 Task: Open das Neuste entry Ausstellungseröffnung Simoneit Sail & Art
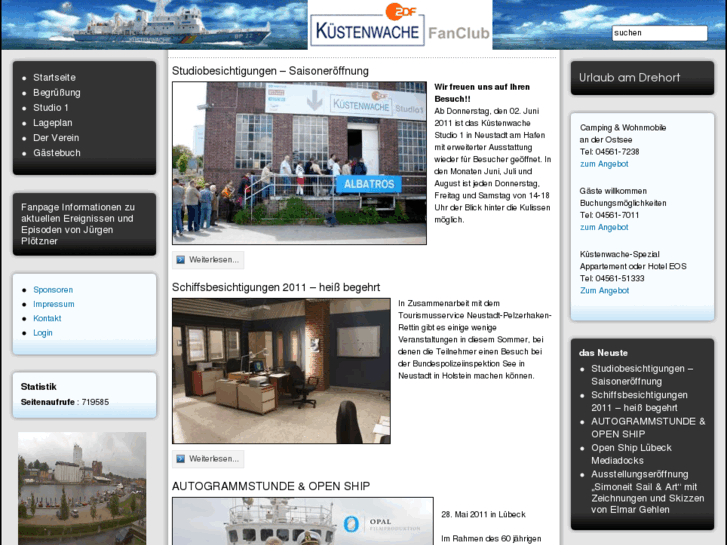[x=648, y=492]
